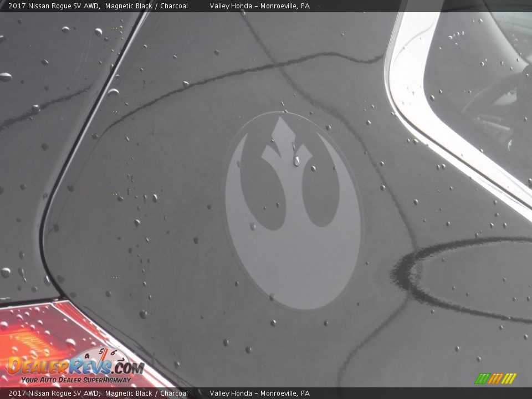Click the Rebel Alliance decal on fuel door
Viewport: 532px width, 399px height.
click(293, 211)
